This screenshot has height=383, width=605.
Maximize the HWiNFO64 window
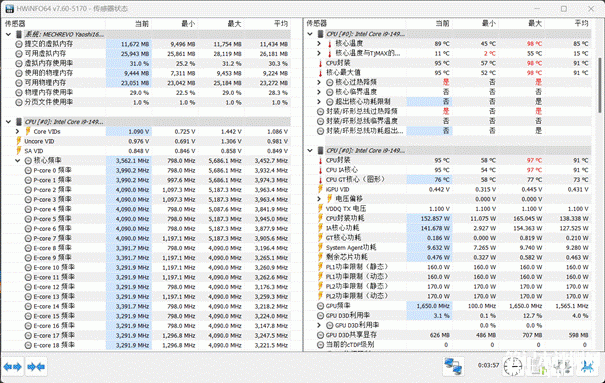(x=564, y=8)
